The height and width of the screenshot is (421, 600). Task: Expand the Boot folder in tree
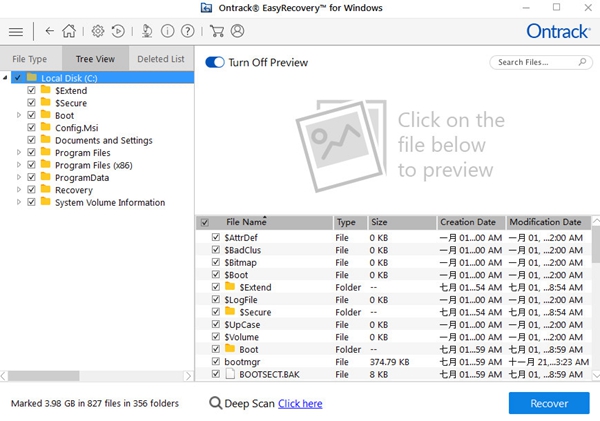[19, 115]
